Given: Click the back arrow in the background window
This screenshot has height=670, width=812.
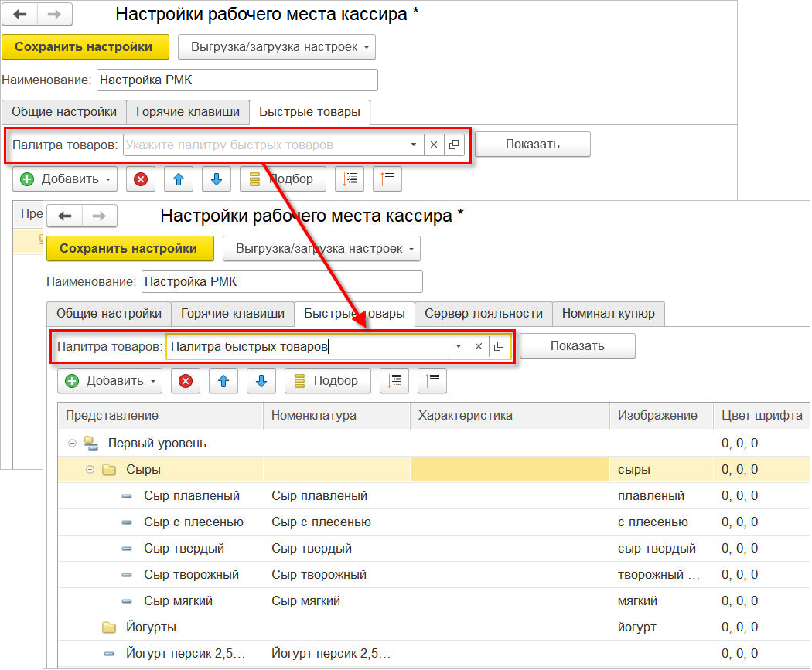Looking at the screenshot, I should 20,15.
